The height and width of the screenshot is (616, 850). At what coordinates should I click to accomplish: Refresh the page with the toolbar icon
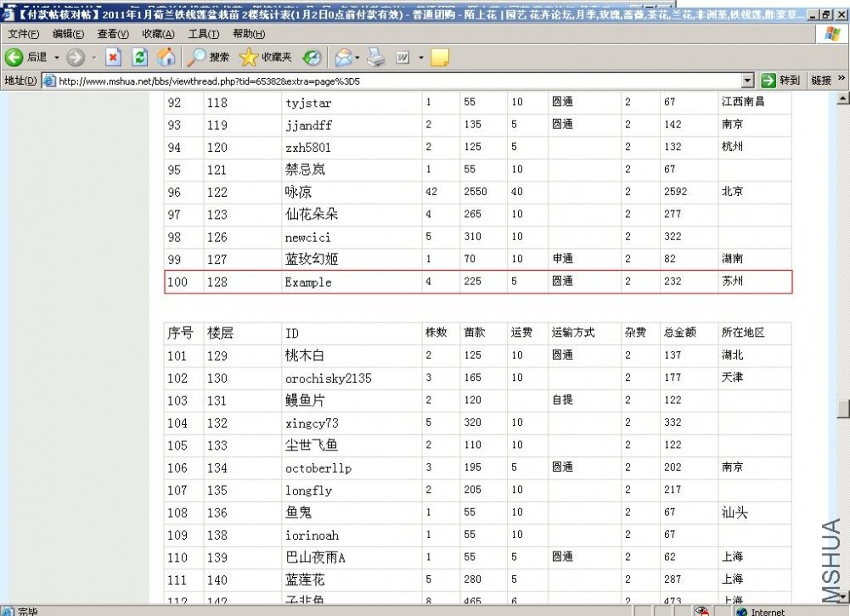pyautogui.click(x=140, y=57)
